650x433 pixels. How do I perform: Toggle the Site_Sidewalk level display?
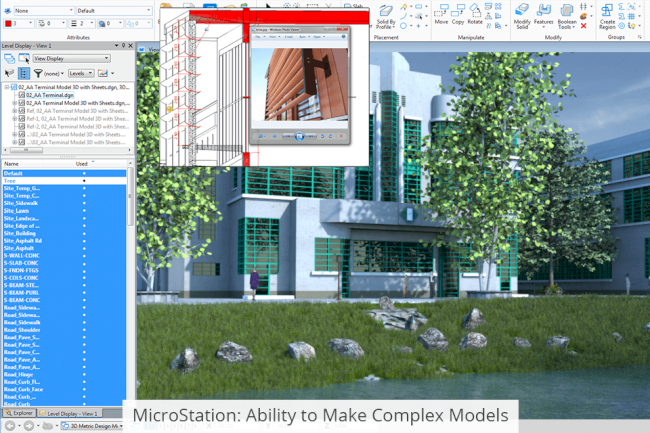click(x=84, y=203)
